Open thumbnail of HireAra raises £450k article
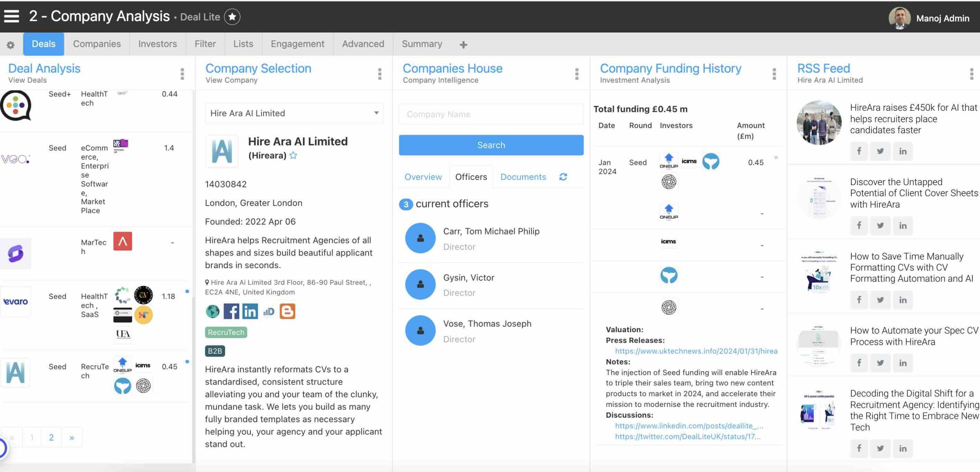 [x=819, y=123]
